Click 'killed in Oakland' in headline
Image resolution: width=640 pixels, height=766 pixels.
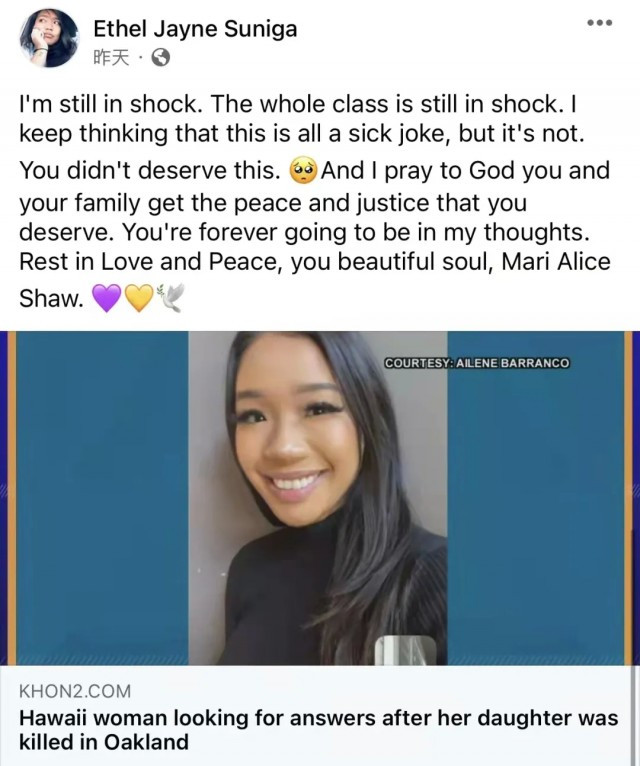pyautogui.click(x=104, y=742)
